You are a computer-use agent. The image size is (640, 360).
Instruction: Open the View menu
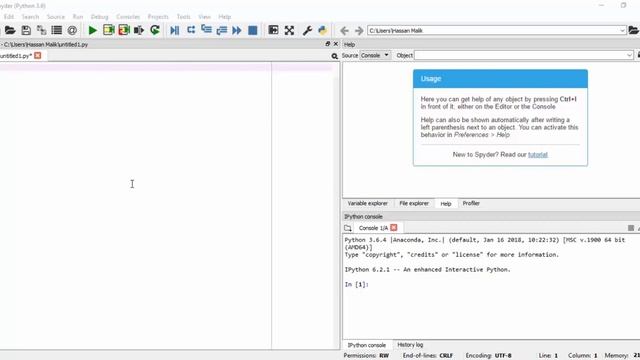pyautogui.click(x=204, y=17)
